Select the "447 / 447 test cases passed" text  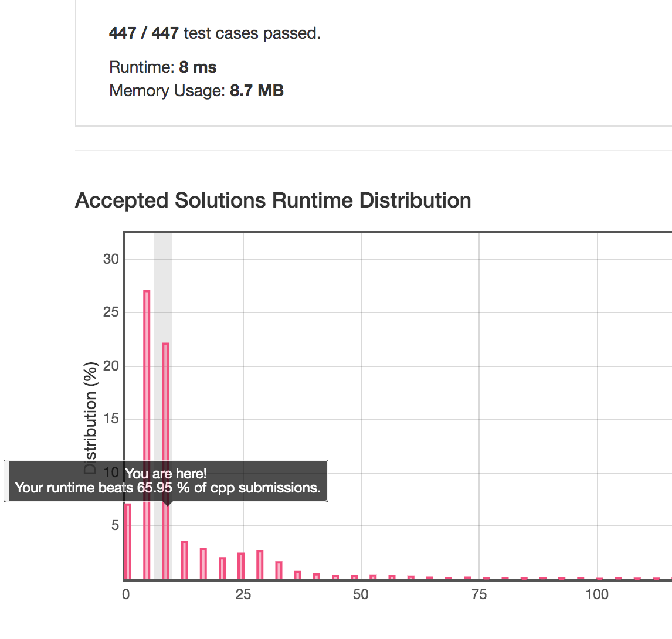click(x=215, y=33)
